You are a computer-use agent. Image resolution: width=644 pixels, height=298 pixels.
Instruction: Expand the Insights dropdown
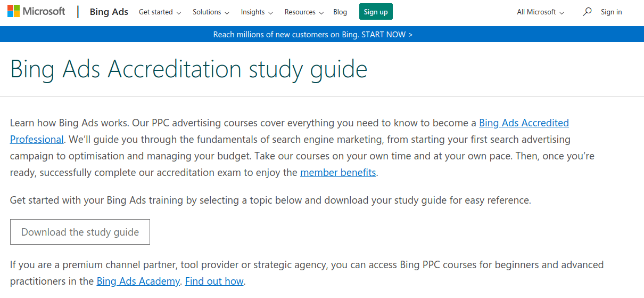coord(257,12)
